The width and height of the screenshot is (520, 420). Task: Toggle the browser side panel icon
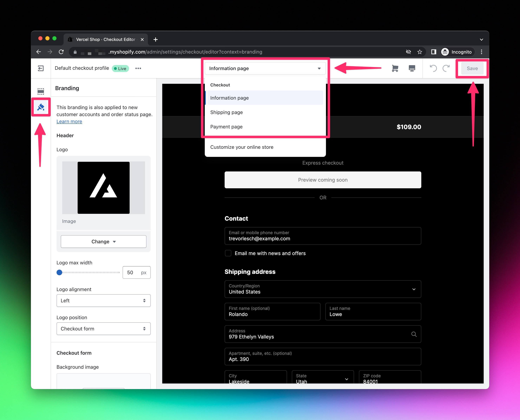coord(434,52)
